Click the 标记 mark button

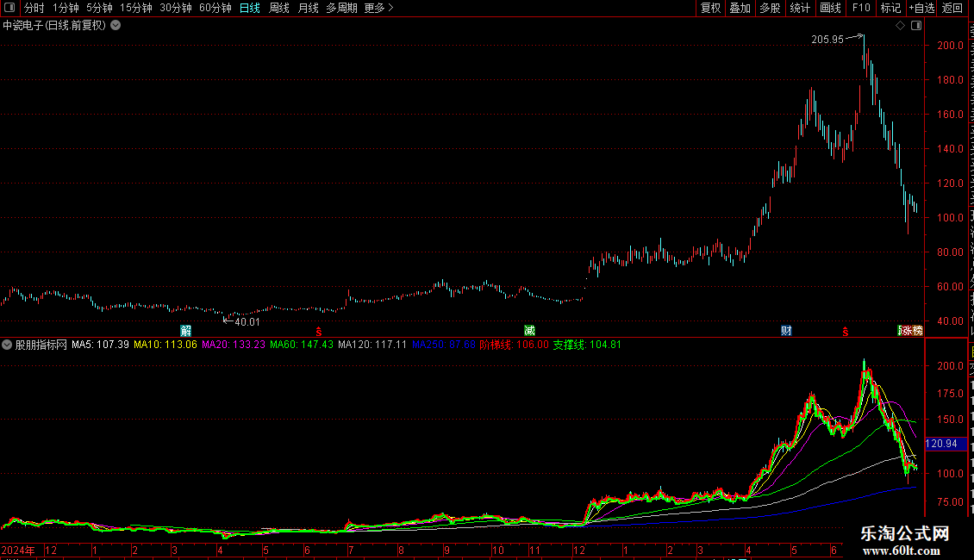click(890, 8)
